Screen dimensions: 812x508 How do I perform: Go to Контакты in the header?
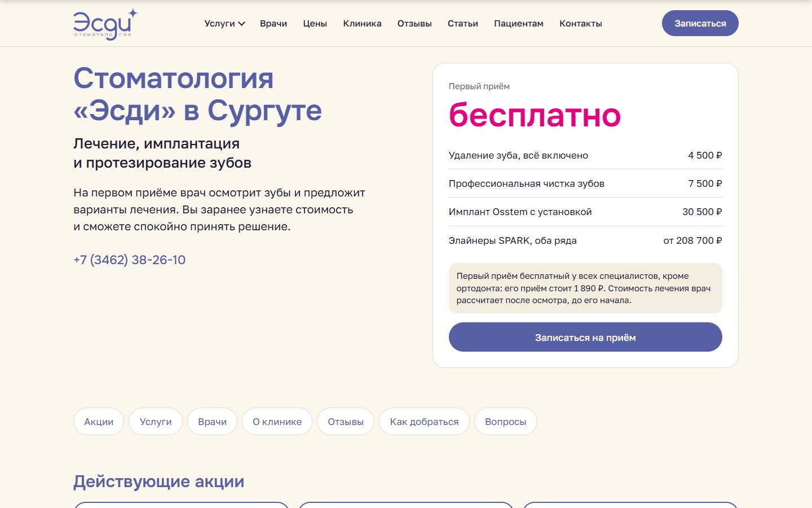[581, 24]
